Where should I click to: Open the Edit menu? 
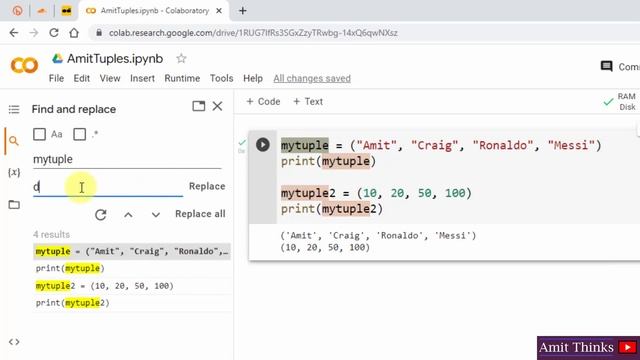point(82,78)
